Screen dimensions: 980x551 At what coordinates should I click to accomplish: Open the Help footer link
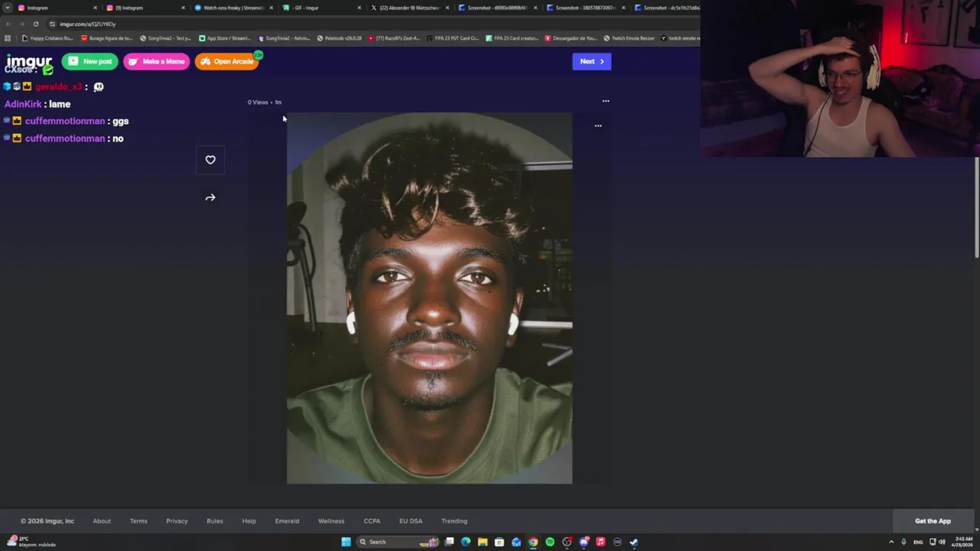(249, 521)
